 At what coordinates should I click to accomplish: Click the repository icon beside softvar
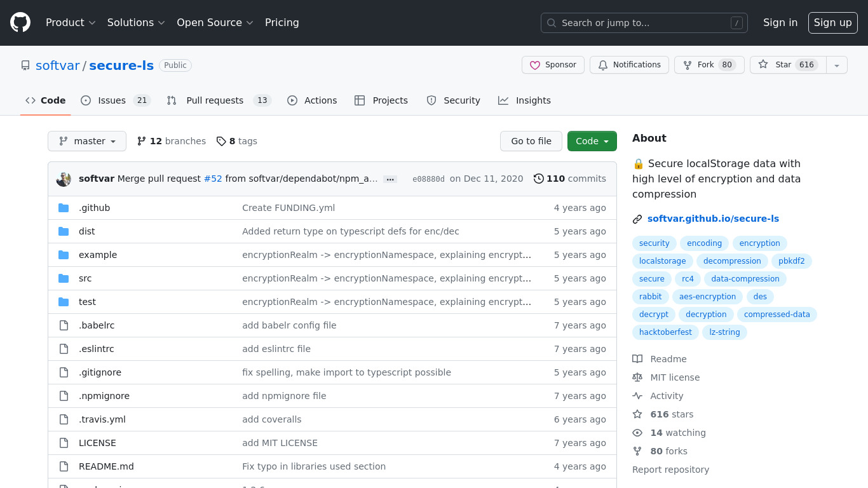pos(25,65)
